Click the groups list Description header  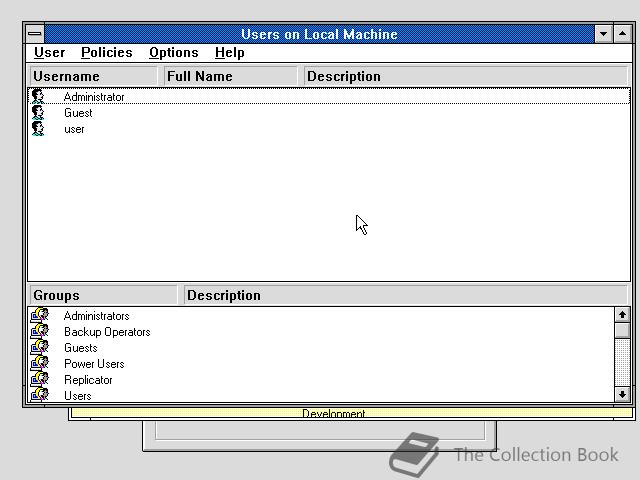click(x=405, y=295)
